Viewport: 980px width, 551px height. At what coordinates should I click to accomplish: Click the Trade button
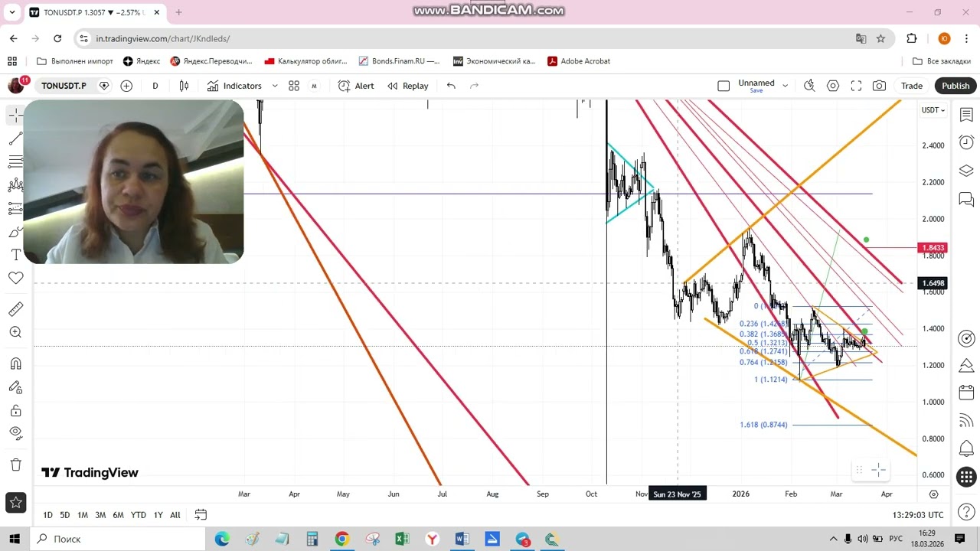click(x=912, y=86)
